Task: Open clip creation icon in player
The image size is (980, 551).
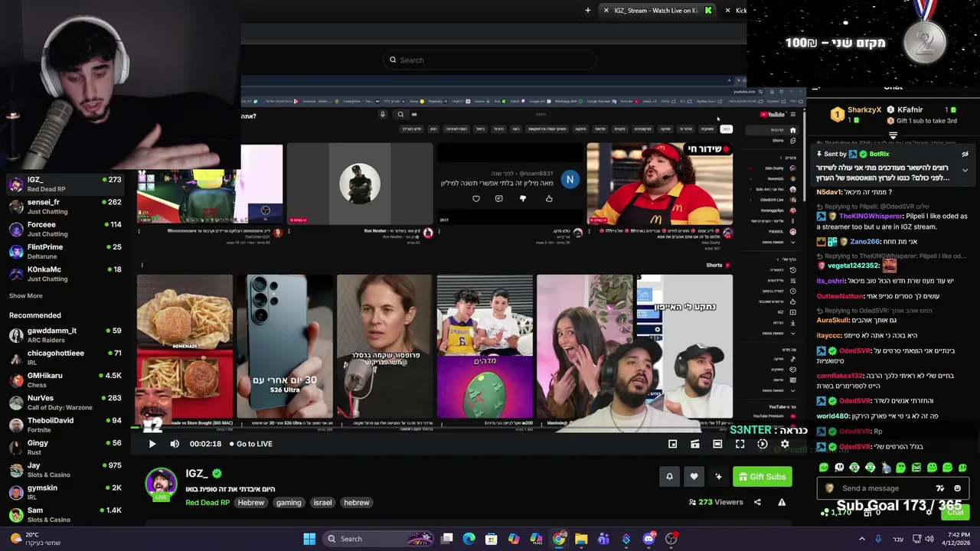Action: [x=695, y=444]
